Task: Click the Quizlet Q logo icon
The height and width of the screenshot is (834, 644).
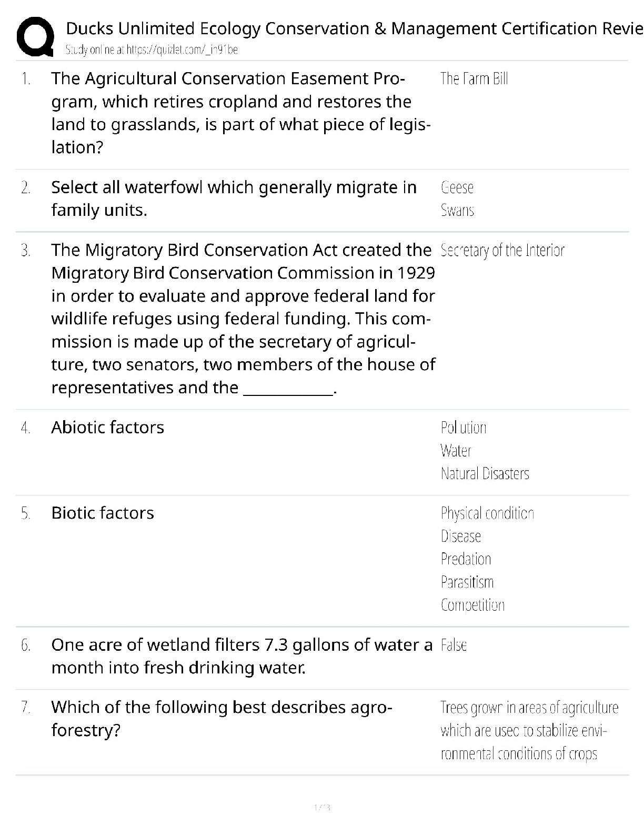Action: tap(35, 36)
